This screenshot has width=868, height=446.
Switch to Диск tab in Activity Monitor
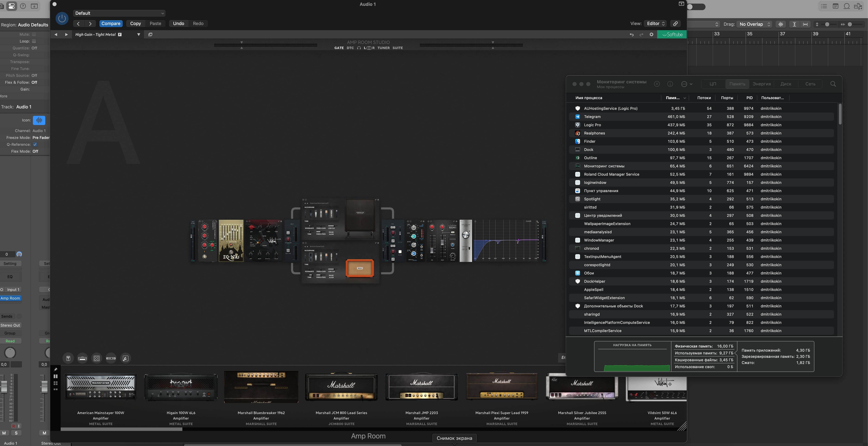tap(786, 84)
